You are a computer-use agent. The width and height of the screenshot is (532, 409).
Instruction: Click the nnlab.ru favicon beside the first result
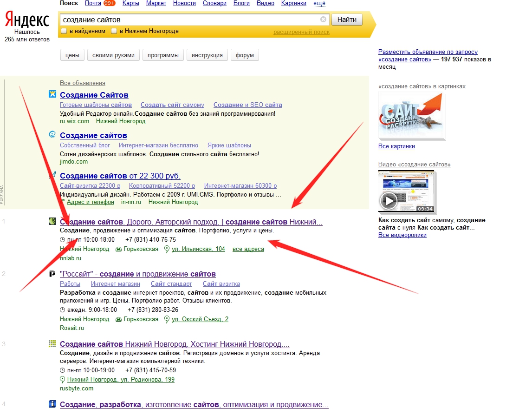[52, 221]
